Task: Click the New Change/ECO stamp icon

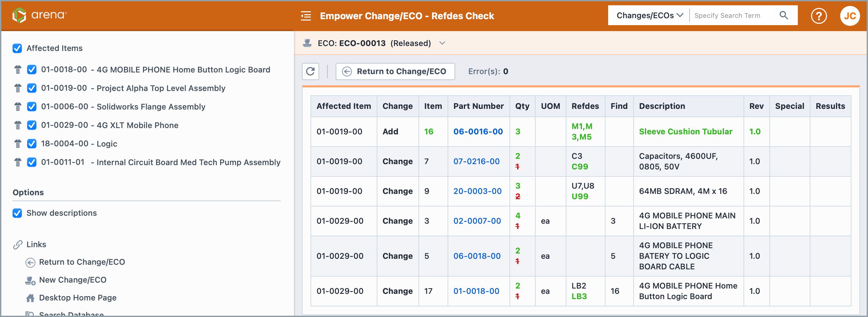Action: pos(30,280)
